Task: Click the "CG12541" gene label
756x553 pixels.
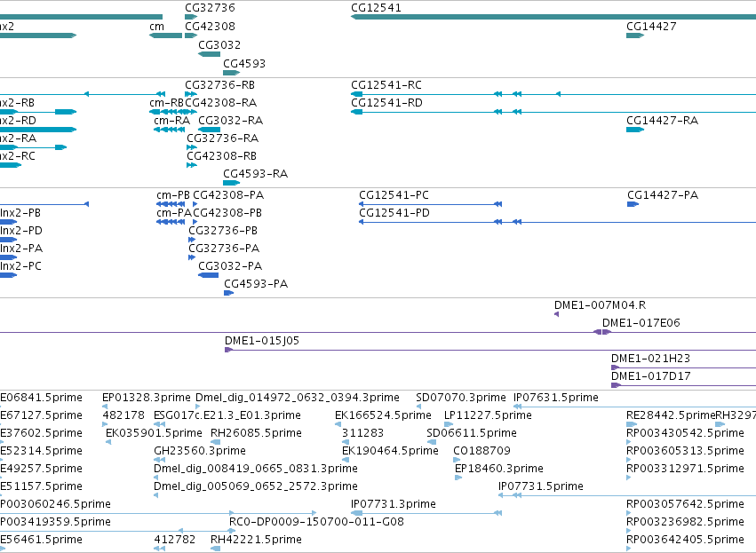Action: coord(376,8)
